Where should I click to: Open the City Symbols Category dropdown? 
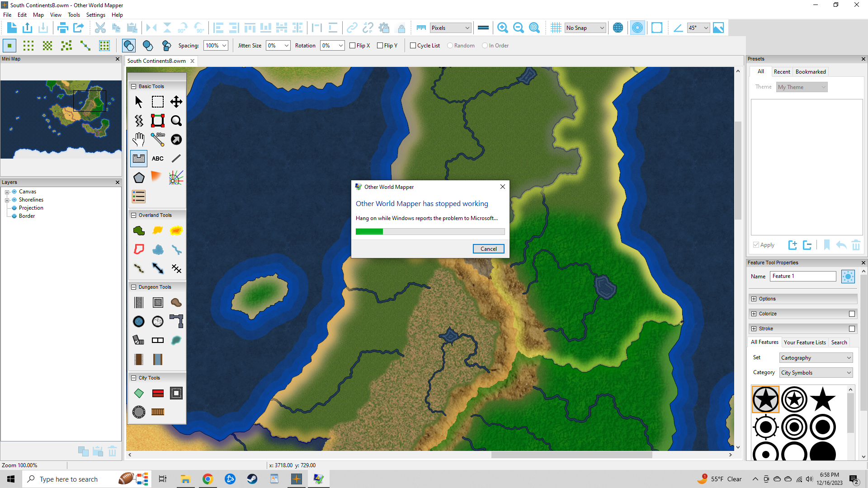pyautogui.click(x=816, y=373)
